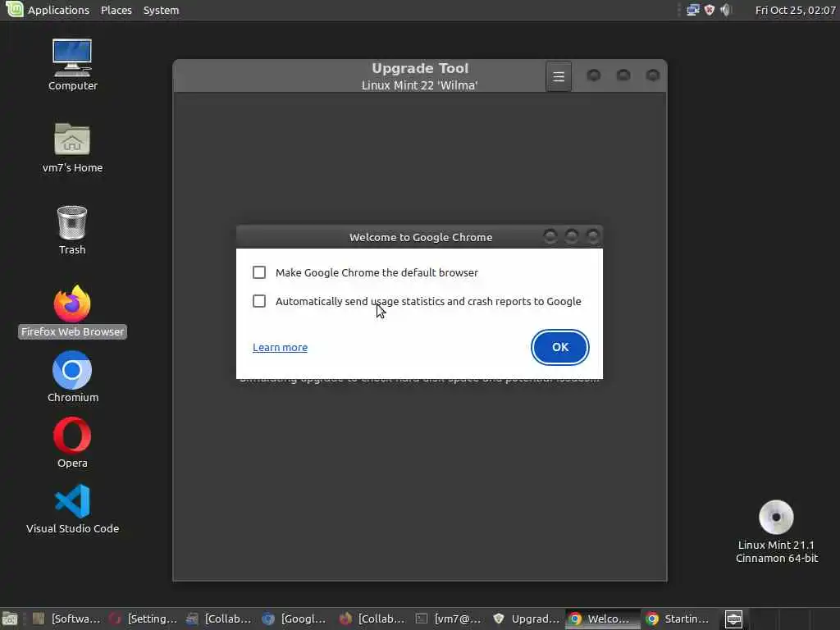The width and height of the screenshot is (840, 630).
Task: Select the Trash desktop icon
Action: pyautogui.click(x=72, y=222)
